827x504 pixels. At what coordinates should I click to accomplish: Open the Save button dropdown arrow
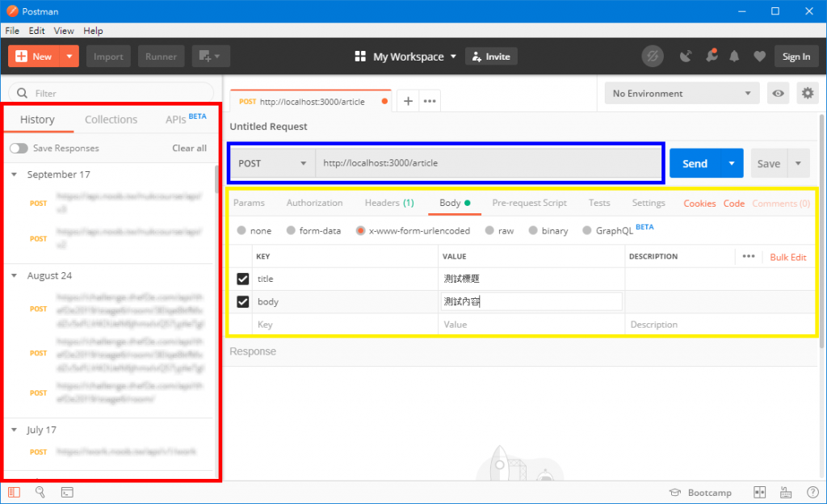(798, 163)
